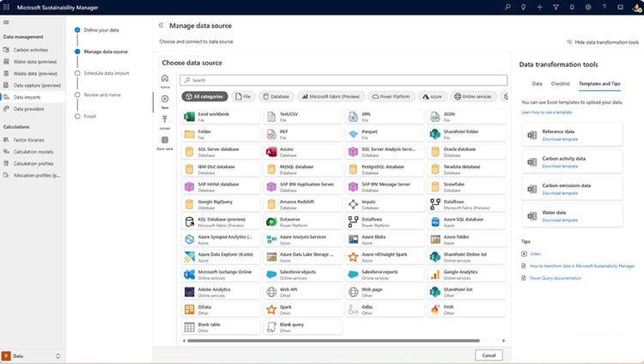Select the FHIR data source
Viewport: 644px width, 364px height.
(466, 310)
